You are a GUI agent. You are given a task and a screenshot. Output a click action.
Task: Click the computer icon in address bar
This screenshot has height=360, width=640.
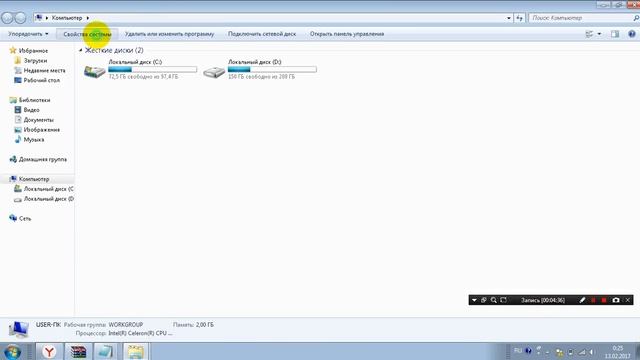tap(39, 18)
